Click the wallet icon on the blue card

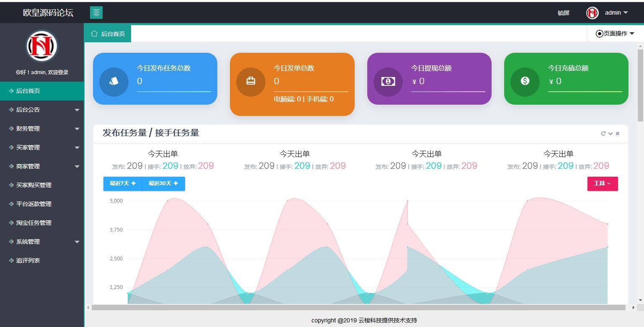(x=113, y=81)
